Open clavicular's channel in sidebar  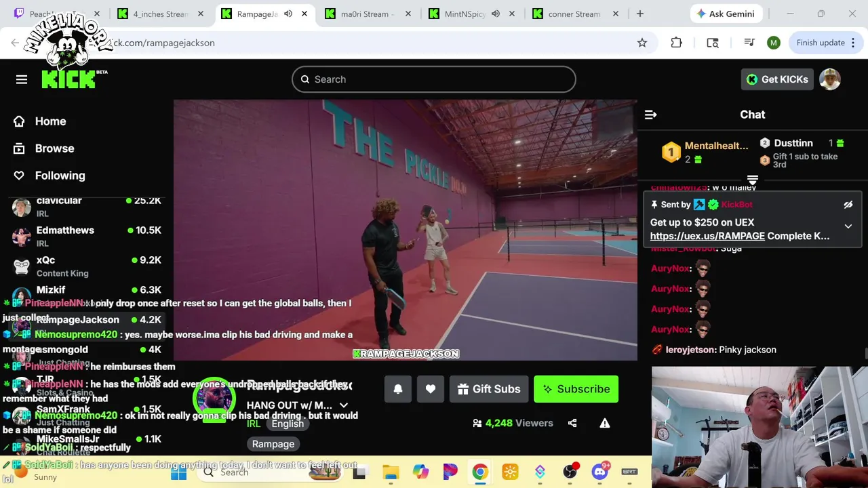(87, 206)
